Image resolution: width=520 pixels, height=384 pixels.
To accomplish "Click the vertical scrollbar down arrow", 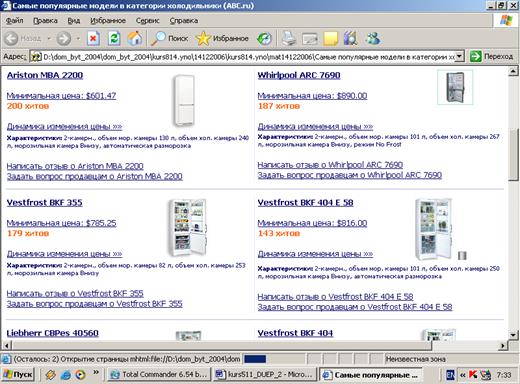I will point(513,334).
